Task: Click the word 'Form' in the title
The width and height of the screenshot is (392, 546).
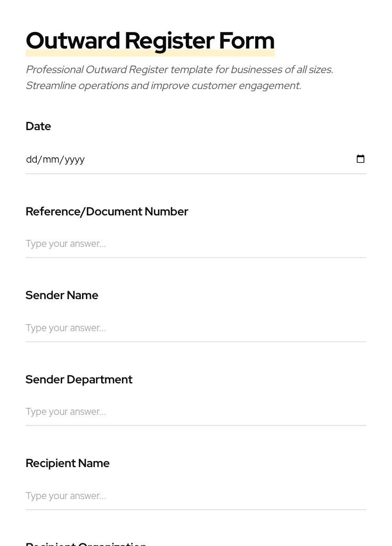Action: [247, 41]
